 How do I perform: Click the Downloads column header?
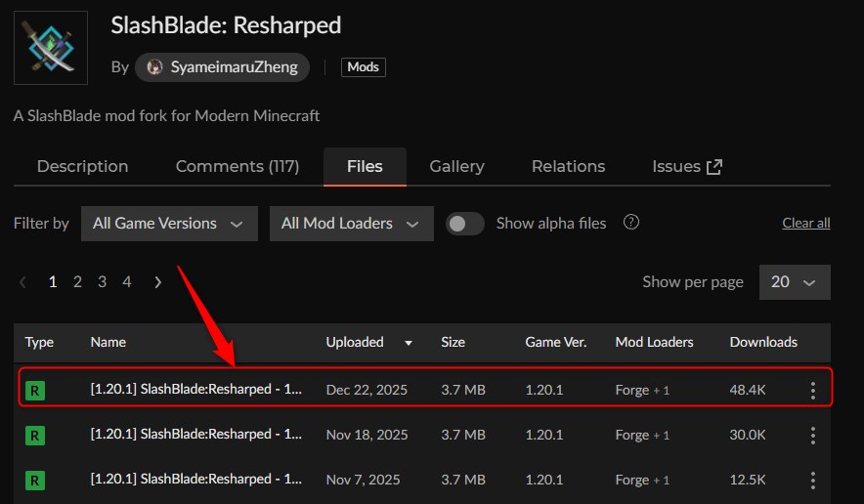(x=763, y=342)
